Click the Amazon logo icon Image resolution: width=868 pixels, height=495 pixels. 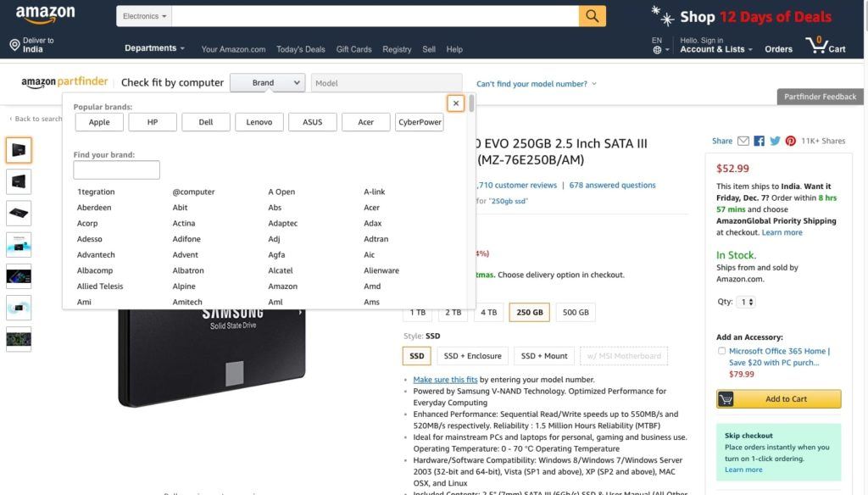[x=44, y=14]
